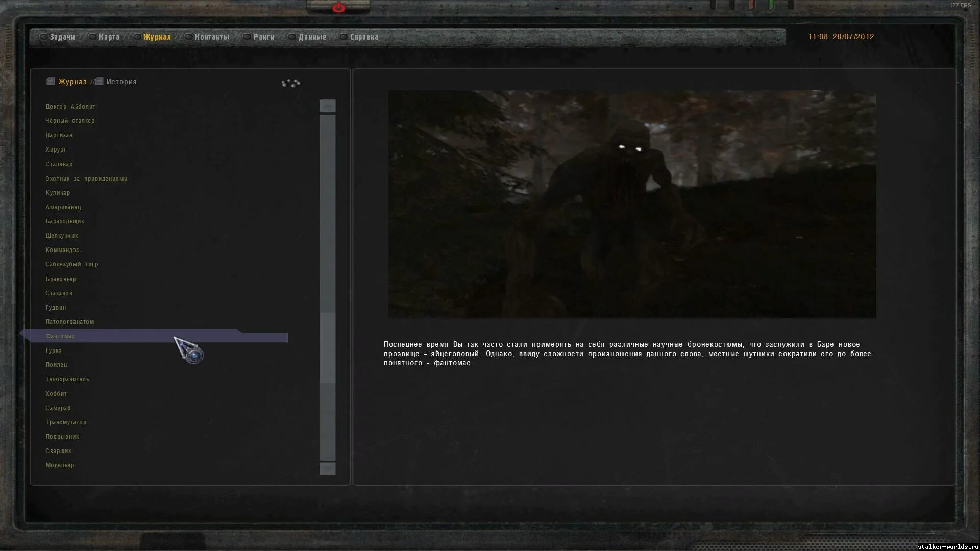This screenshot has height=551, width=980.
Task: Select the Кулинар entry
Action: [58, 193]
